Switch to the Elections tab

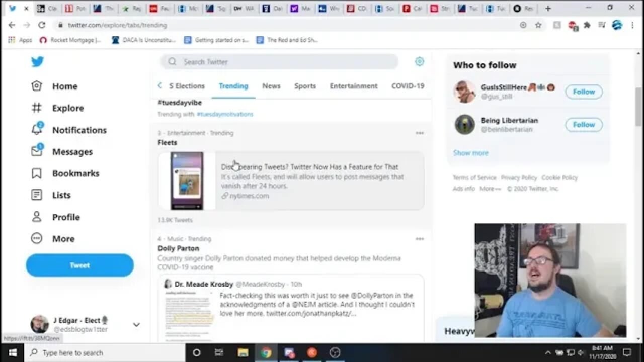pyautogui.click(x=187, y=86)
